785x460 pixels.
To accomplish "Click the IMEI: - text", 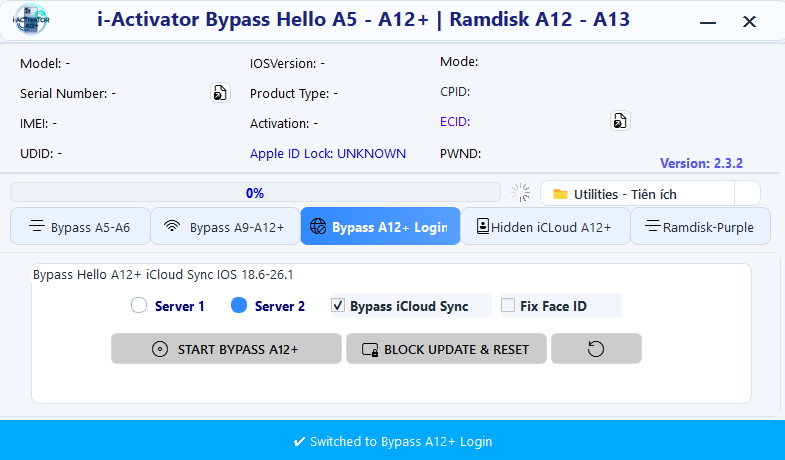I will (39, 123).
